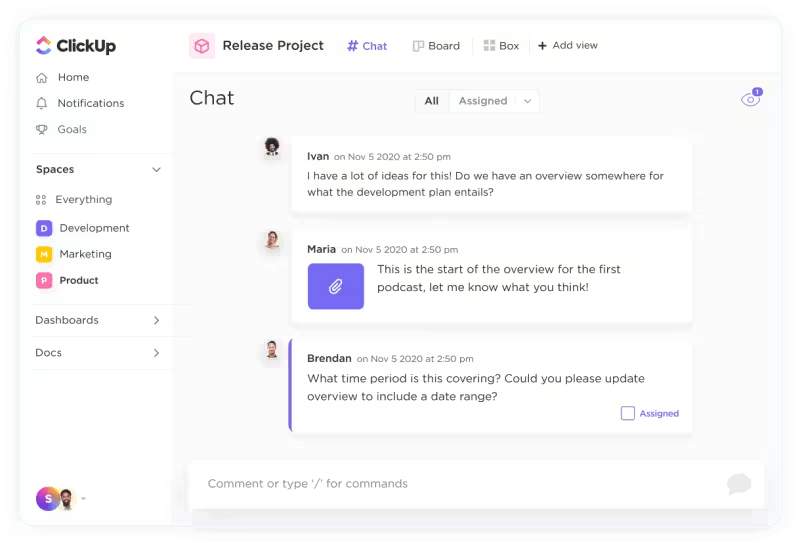Select the Assigned filter
Viewport: 800px width, 555px height.
click(483, 101)
